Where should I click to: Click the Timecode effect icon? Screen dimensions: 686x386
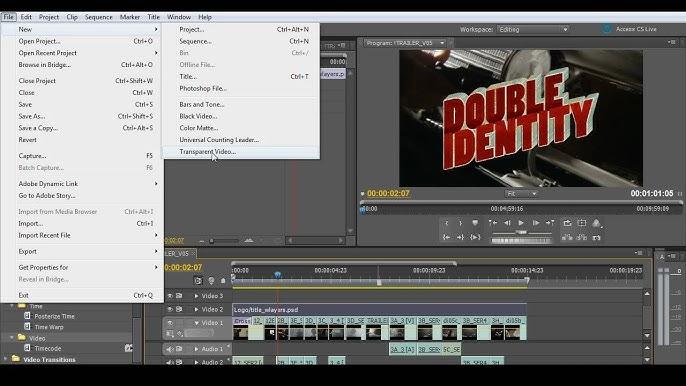(27, 348)
